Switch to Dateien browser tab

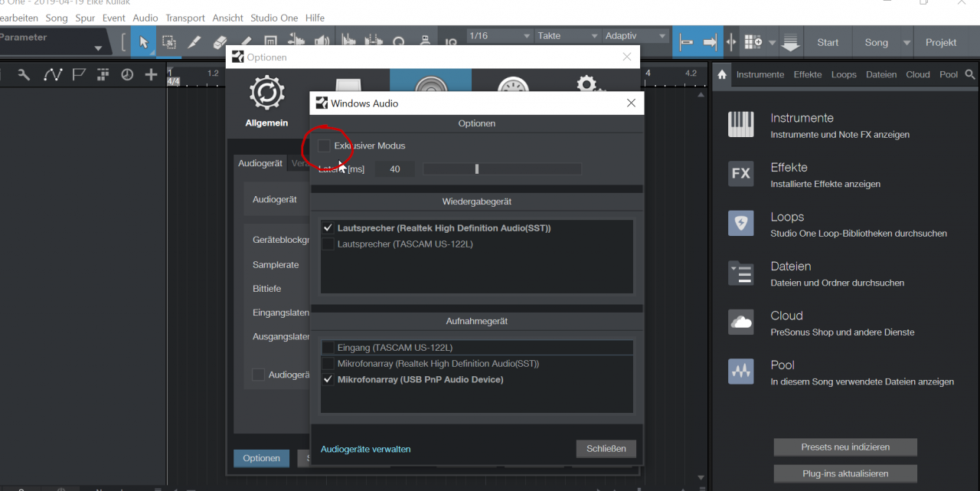coord(882,74)
